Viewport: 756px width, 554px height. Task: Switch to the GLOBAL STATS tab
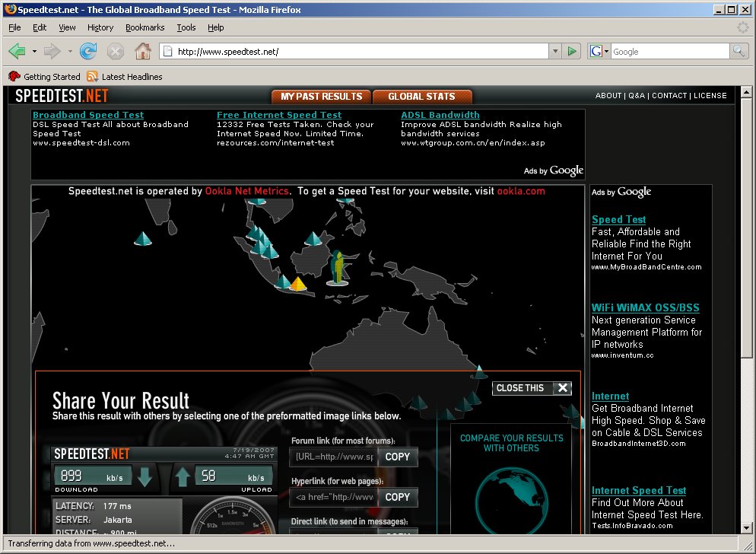[x=422, y=97]
